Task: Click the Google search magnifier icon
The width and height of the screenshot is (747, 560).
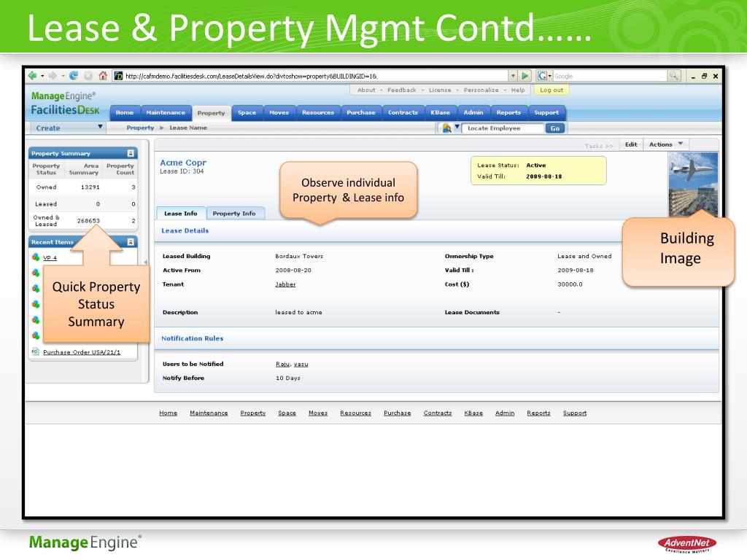Action: [674, 76]
